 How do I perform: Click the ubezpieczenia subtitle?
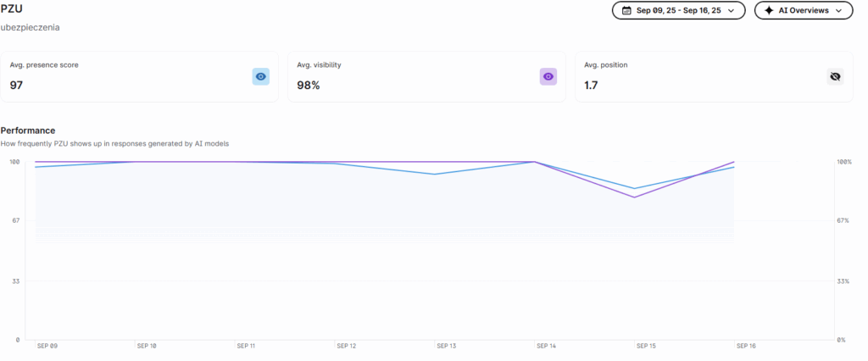[x=30, y=27]
